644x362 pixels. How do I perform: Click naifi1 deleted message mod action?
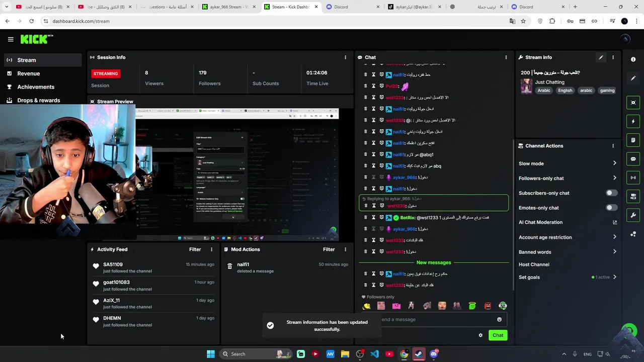coord(287,267)
